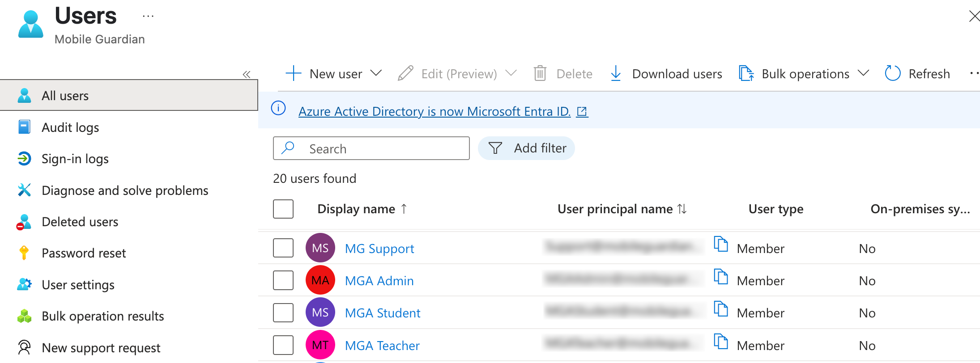Open the MGA Student user link
This screenshot has height=363, width=980.
383,313
